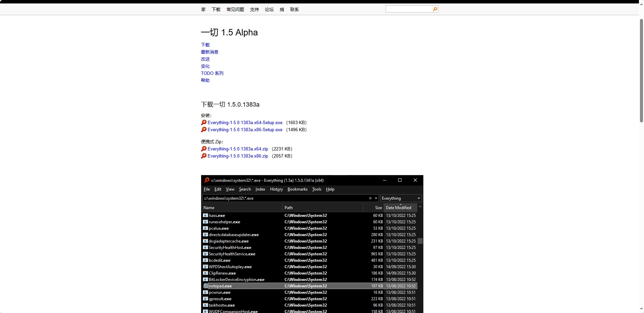The height and width of the screenshot is (313, 644).
Task: Open the 支持 nav link
Action: click(254, 9)
